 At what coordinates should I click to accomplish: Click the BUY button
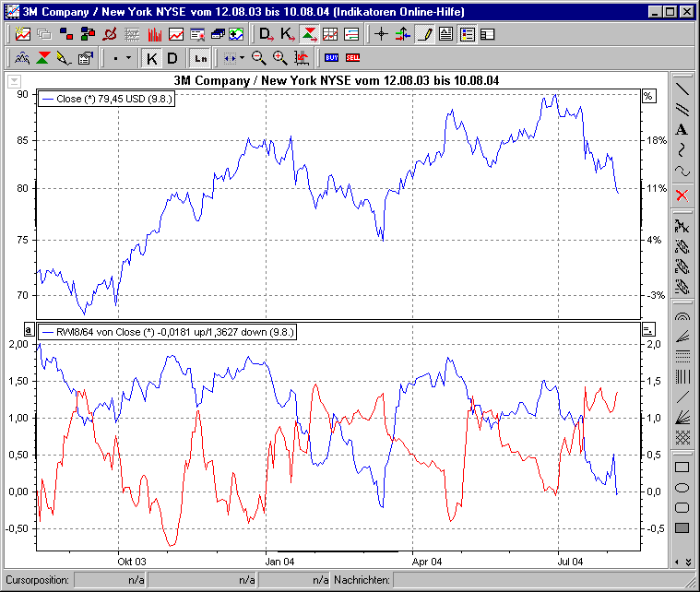(331, 58)
